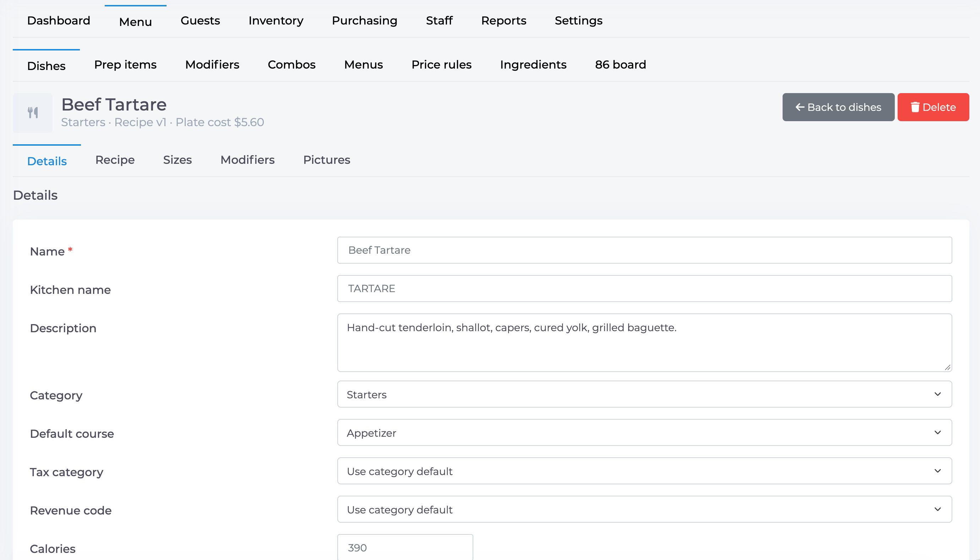Open the dish Modifiers tab next to Sizes

tap(247, 160)
